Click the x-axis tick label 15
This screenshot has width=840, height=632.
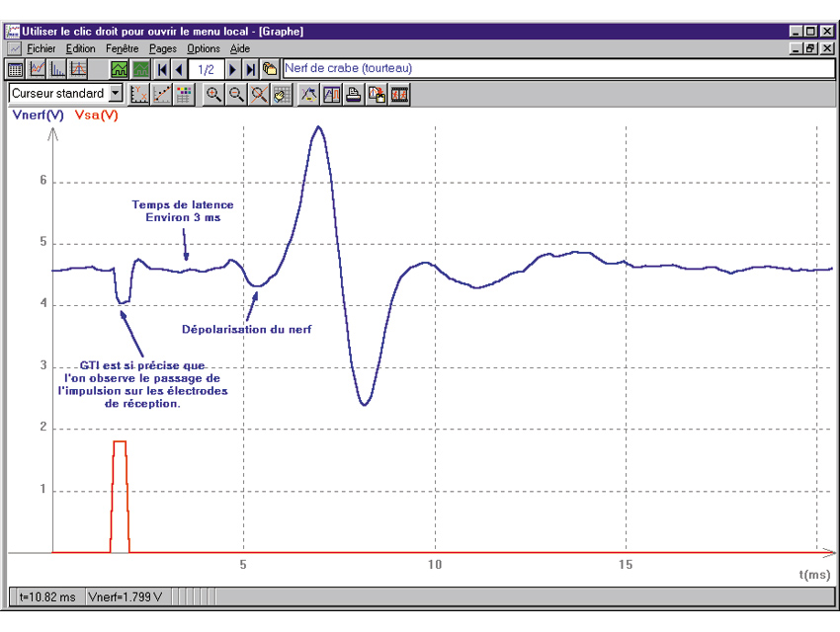(x=626, y=565)
